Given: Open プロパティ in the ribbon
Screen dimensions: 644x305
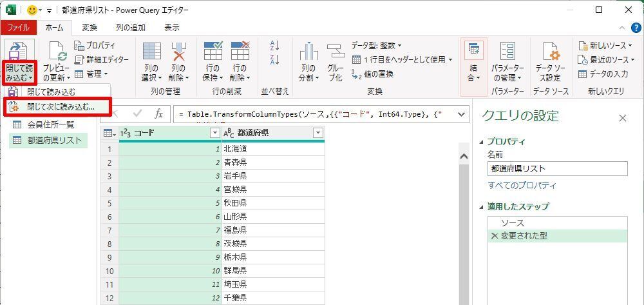Looking at the screenshot, I should tap(95, 46).
